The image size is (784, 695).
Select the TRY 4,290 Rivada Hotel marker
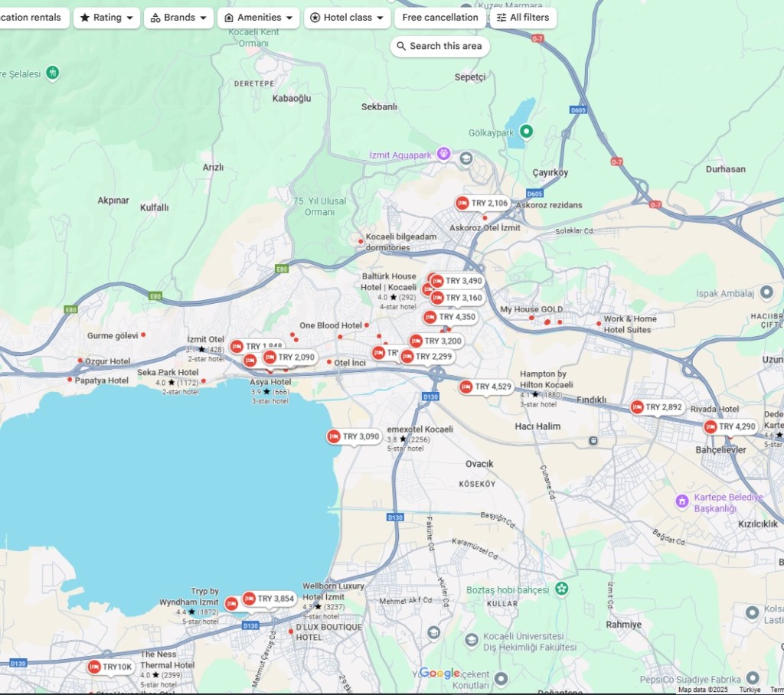coord(730,426)
